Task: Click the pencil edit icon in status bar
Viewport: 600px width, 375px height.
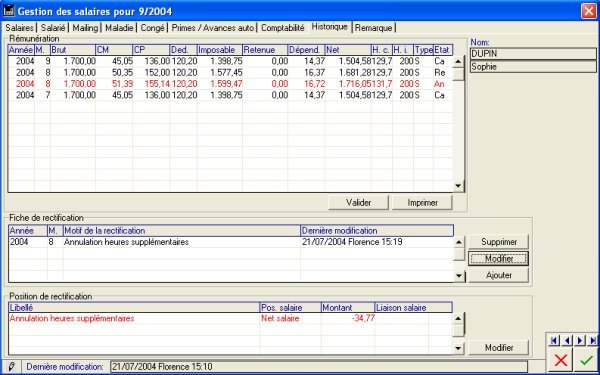Action: pyautogui.click(x=11, y=367)
